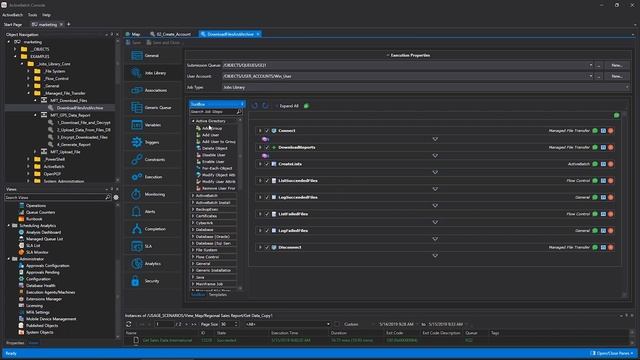Collapse the Active Directory toolbox category
Viewport: 640px width, 360px height.
click(193, 121)
